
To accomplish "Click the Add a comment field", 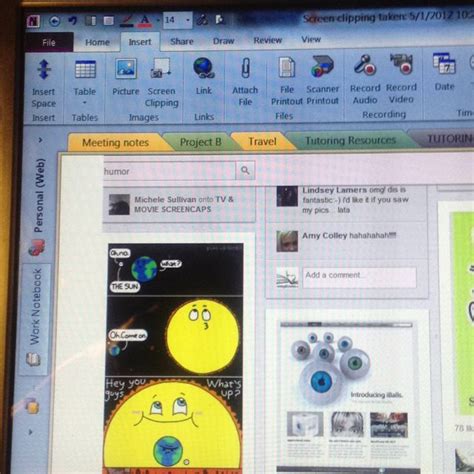I will [359, 277].
